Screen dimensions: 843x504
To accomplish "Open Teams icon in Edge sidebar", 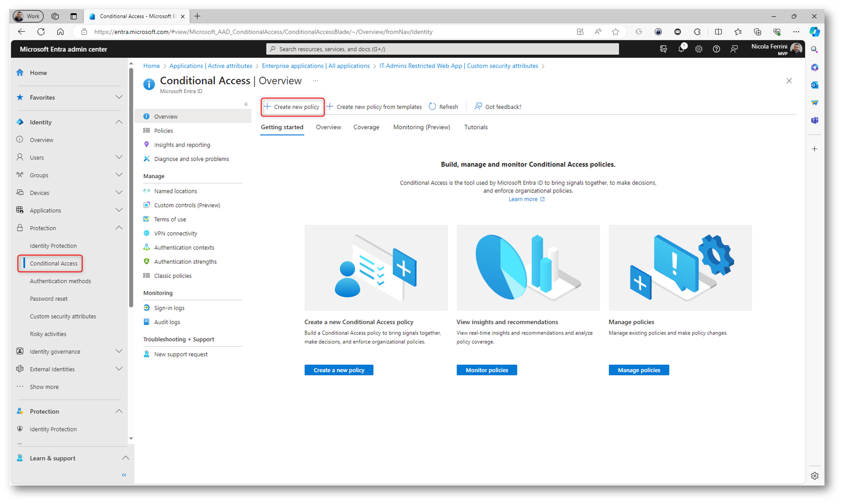I will click(x=815, y=120).
